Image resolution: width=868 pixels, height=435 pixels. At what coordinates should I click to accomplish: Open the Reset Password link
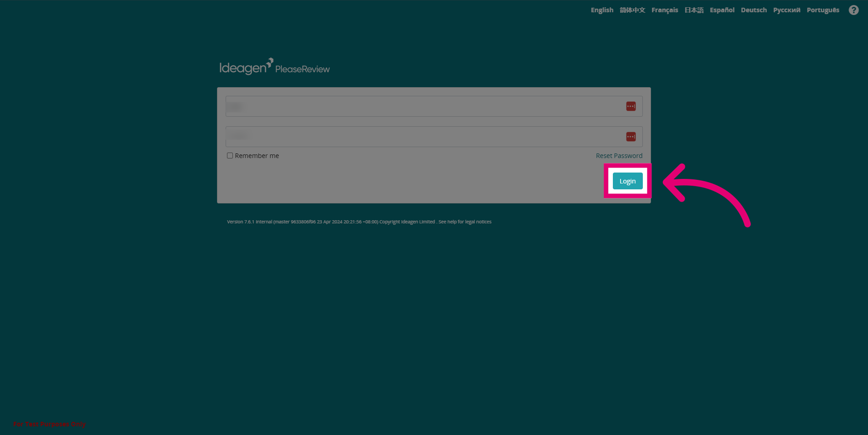619,156
